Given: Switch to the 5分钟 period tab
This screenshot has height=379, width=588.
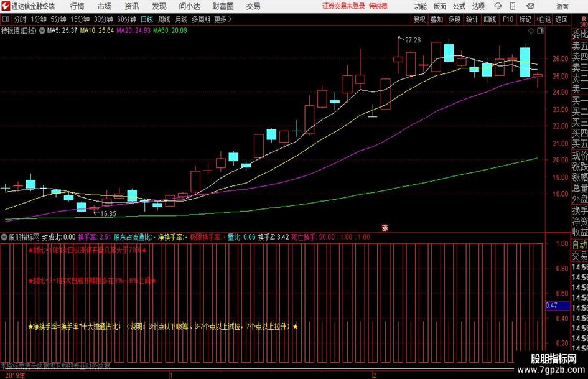Looking at the screenshot, I should click(58, 19).
